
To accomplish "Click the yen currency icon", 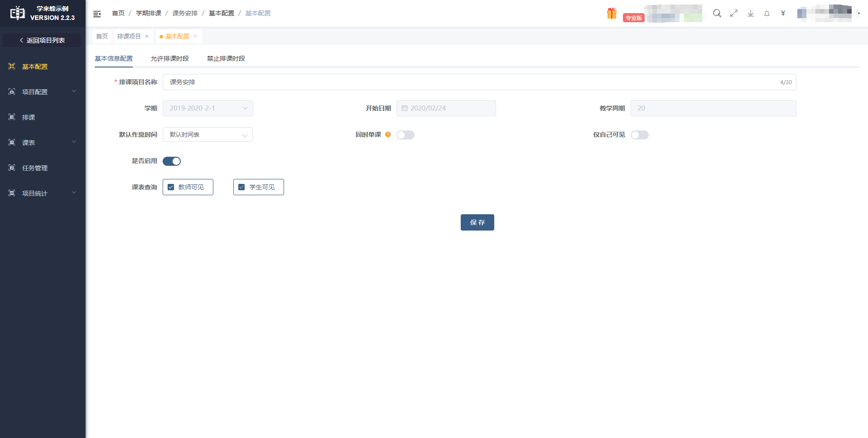I will [x=783, y=13].
